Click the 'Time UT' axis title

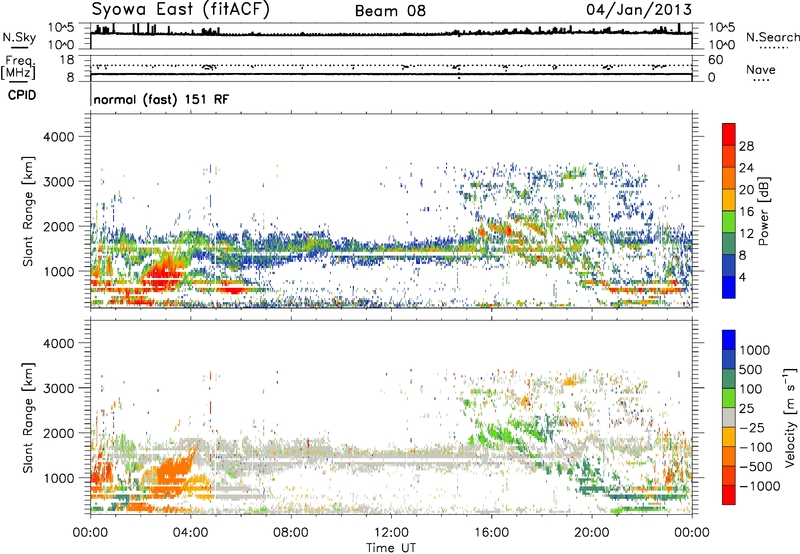[x=391, y=548]
